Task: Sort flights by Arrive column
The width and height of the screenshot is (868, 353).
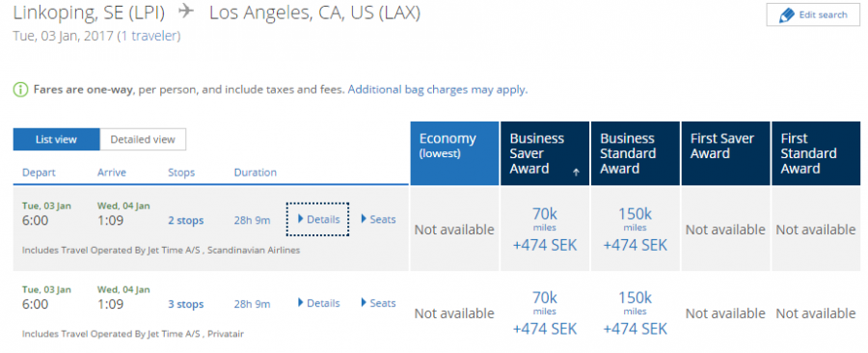Action: click(x=112, y=173)
